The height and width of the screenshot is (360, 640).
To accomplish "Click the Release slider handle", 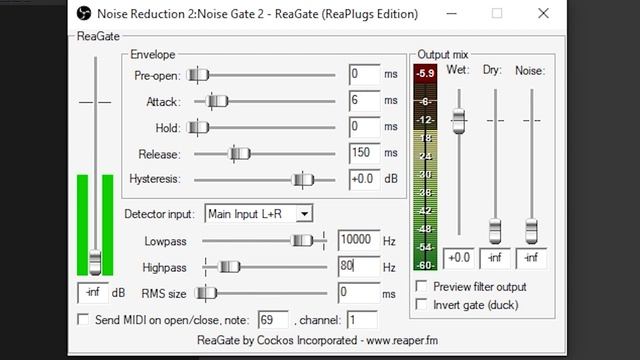I will tap(240, 154).
